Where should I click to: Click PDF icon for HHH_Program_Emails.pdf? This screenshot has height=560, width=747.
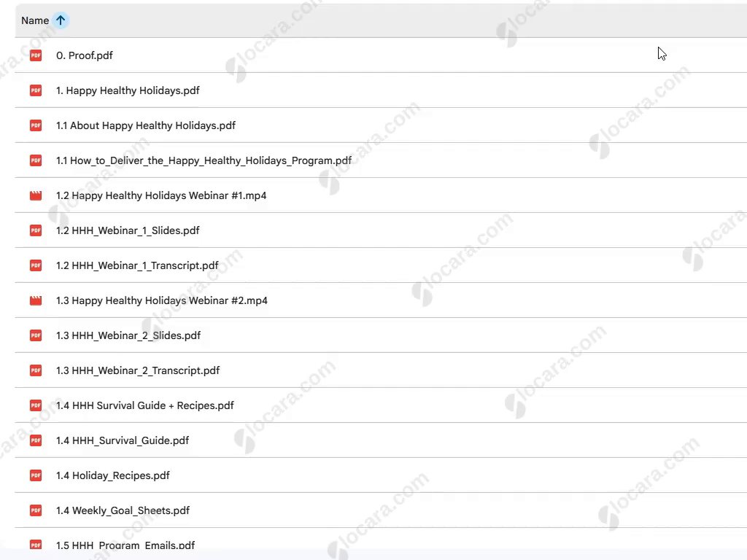click(x=36, y=544)
